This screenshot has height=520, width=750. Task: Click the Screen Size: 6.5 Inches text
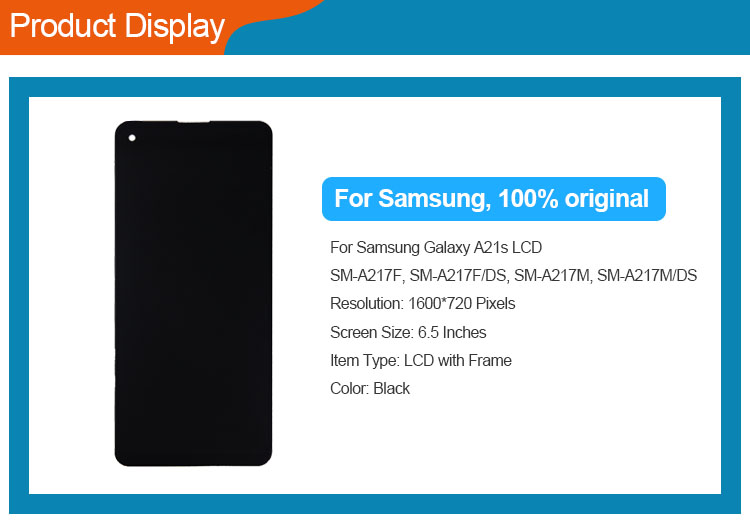408,332
